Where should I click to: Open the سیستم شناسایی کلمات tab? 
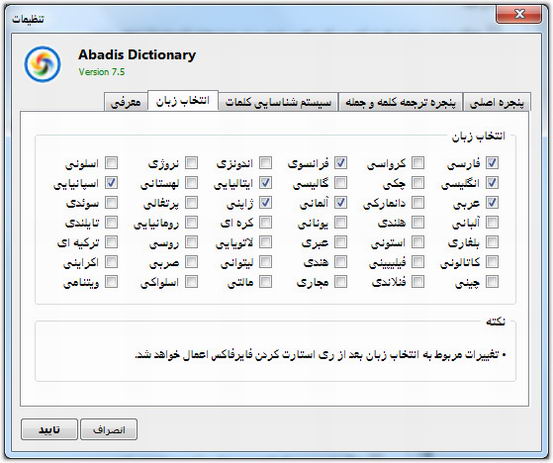pyautogui.click(x=278, y=103)
